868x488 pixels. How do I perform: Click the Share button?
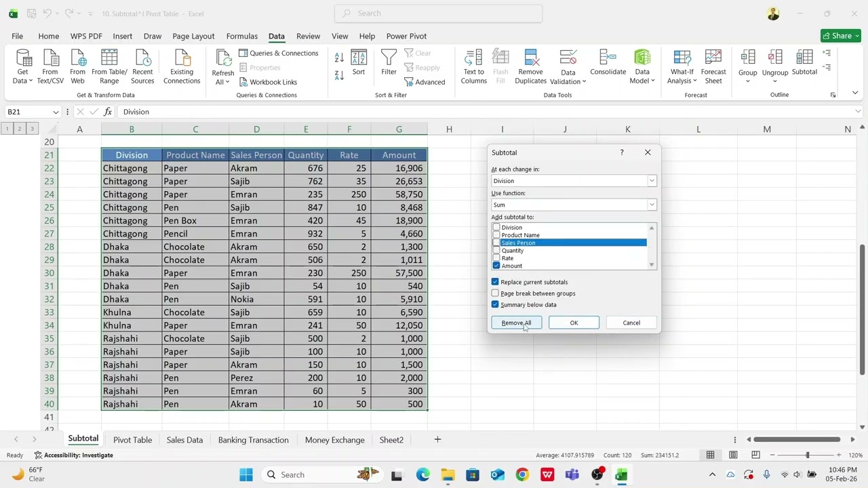(x=841, y=36)
